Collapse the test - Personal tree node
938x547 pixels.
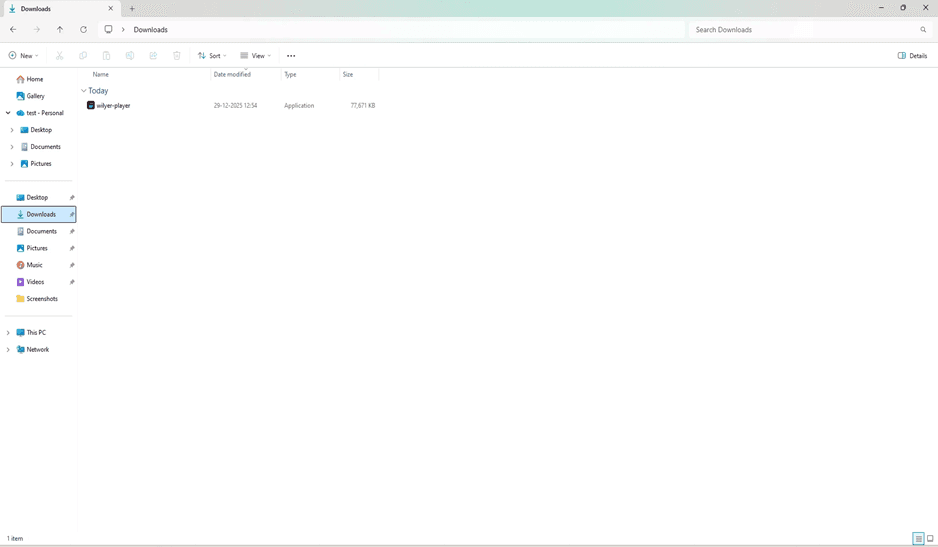(8, 113)
